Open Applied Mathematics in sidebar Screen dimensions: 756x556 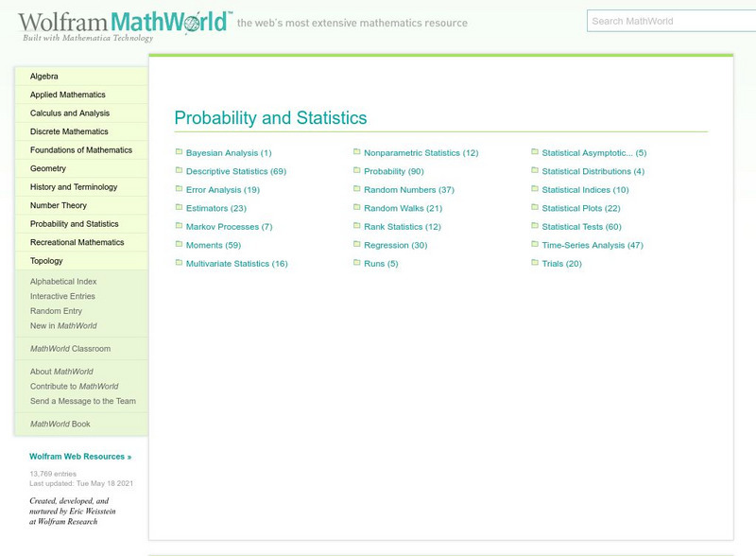(x=81, y=95)
